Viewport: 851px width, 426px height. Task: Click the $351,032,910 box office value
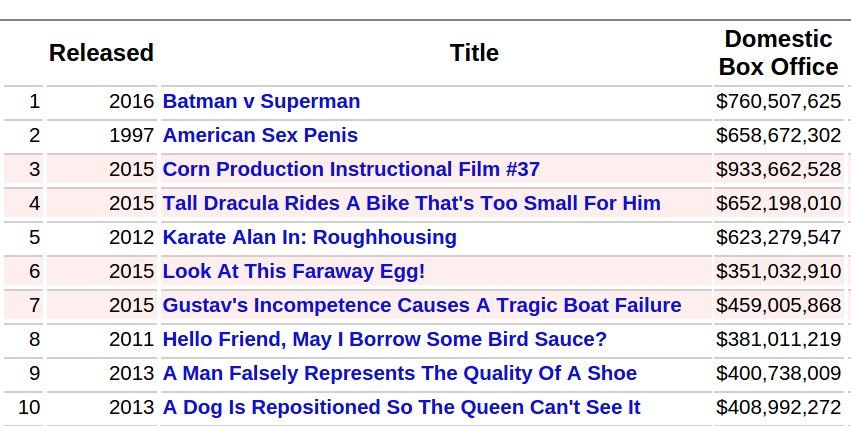tap(778, 271)
